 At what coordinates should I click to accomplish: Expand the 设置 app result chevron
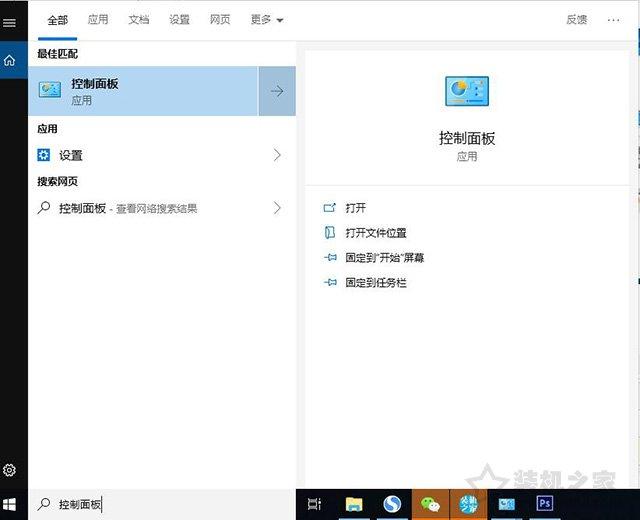coord(277,155)
